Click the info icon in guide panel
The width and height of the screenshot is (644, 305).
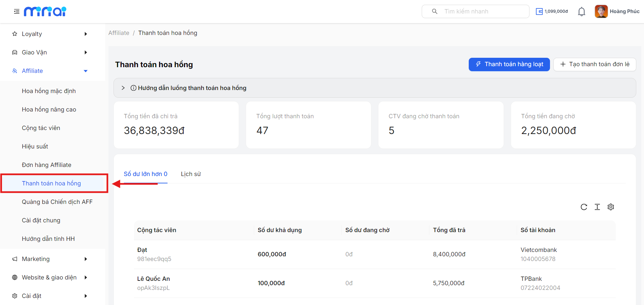pyautogui.click(x=133, y=88)
